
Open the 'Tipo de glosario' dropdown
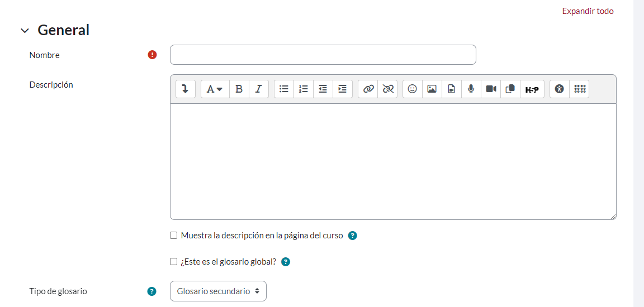[x=218, y=291]
